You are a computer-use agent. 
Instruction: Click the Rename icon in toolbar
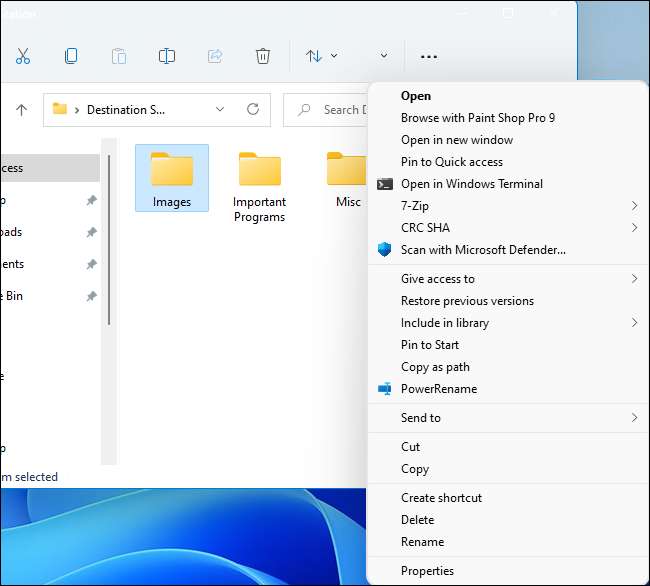pos(167,56)
